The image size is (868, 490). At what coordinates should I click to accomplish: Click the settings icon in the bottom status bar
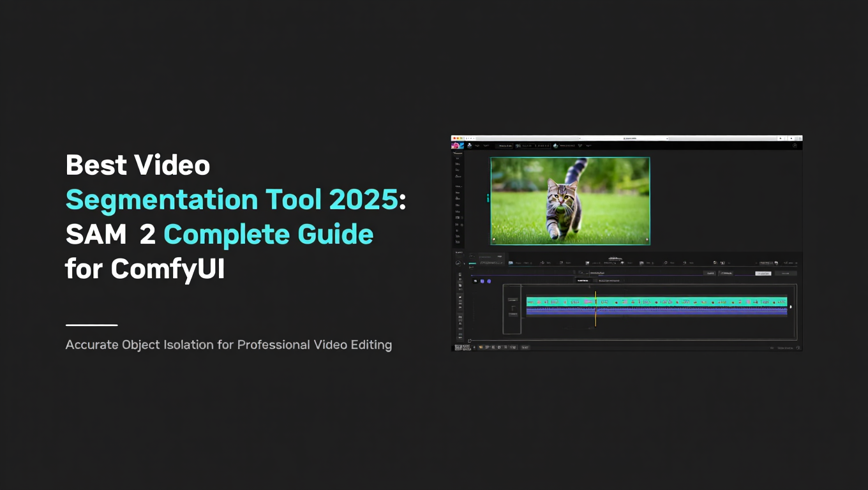coord(798,348)
